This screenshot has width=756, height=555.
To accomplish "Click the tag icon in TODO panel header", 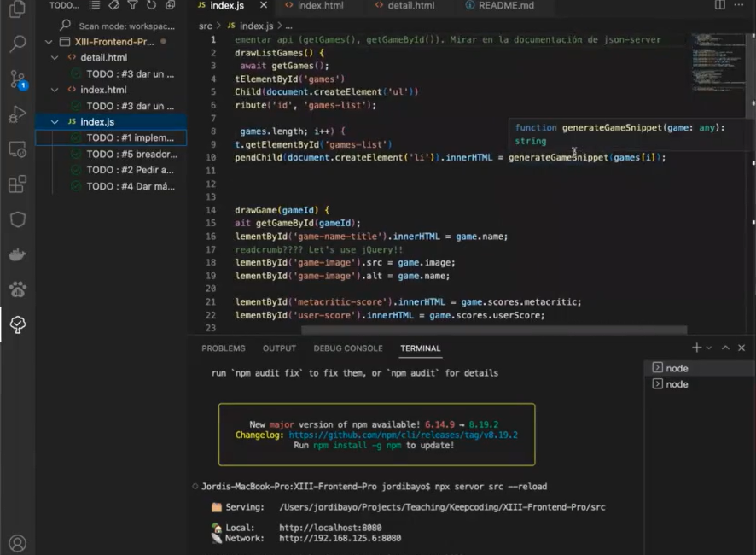I will point(113,5).
